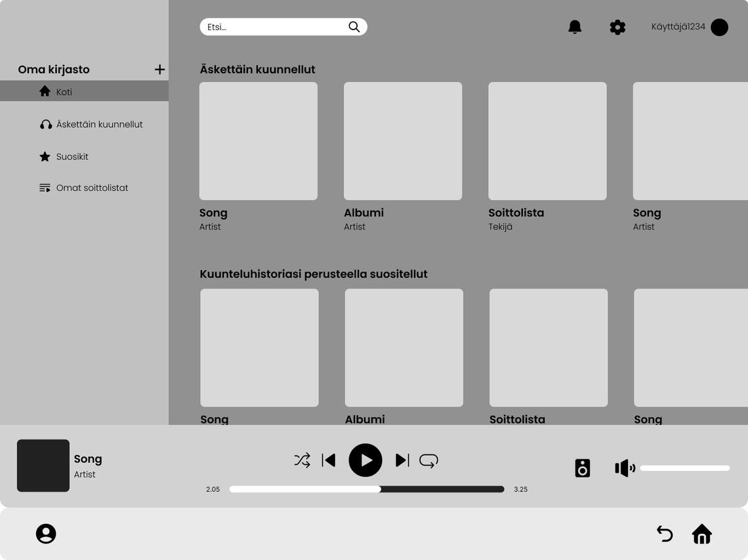Open the Albumi cover under Kuunteluhistoriasi suositellut
The width and height of the screenshot is (748, 560).
click(x=404, y=348)
